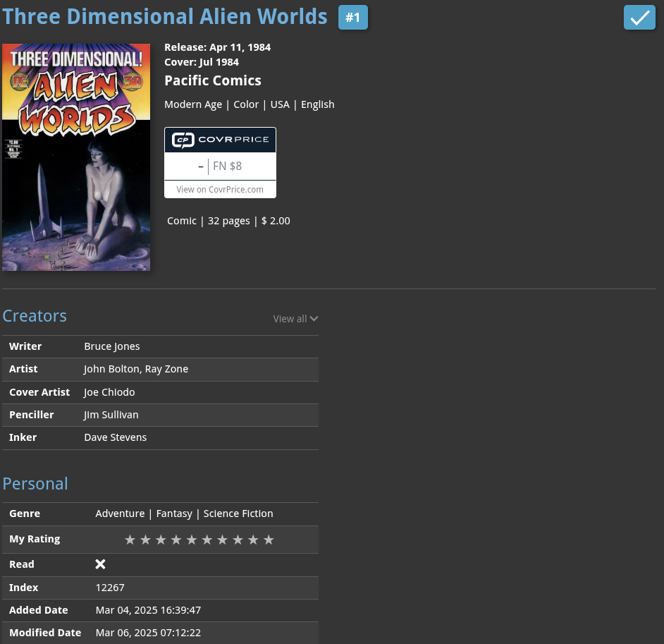
Task: Click the Creators section heading
Action: (35, 316)
